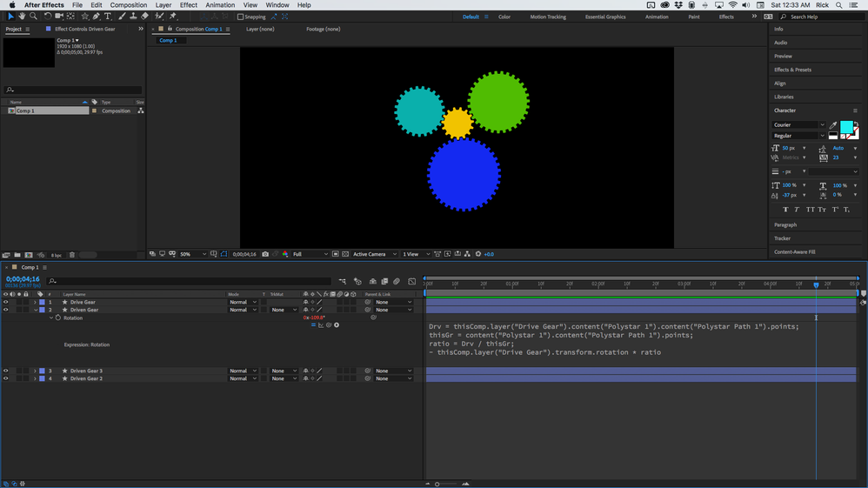The width and height of the screenshot is (868, 488).
Task: Click the Rotation expression pick whip
Action: pos(329,325)
